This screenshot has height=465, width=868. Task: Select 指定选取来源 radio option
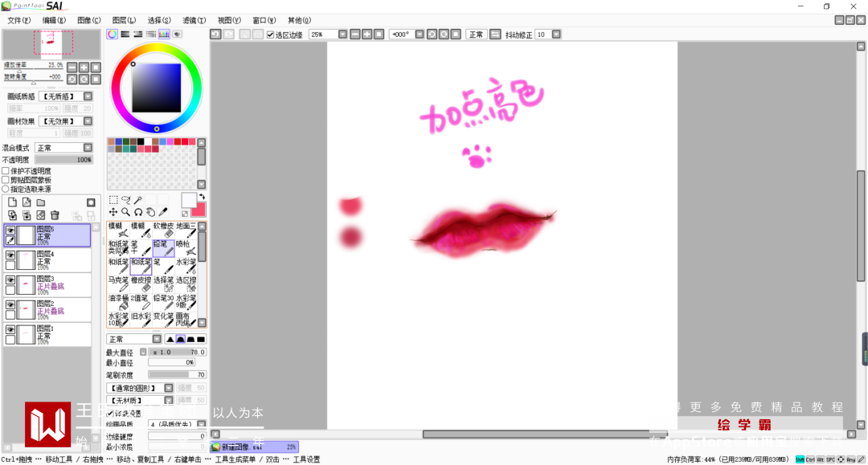[6, 189]
